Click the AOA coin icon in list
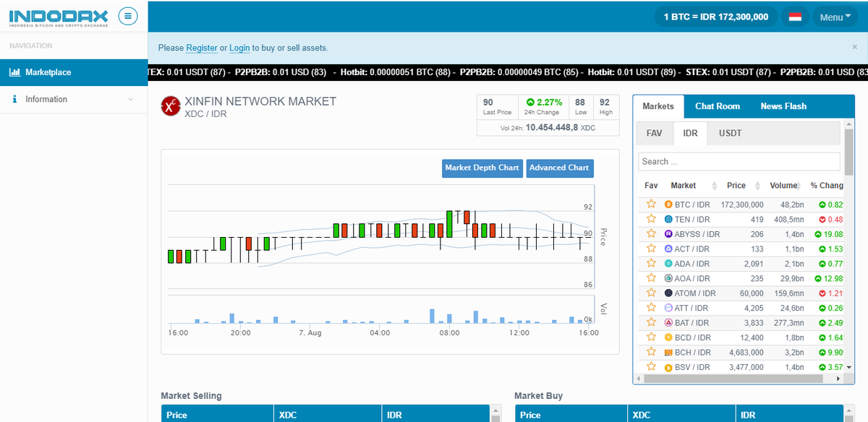This screenshot has width=868, height=422. point(668,278)
